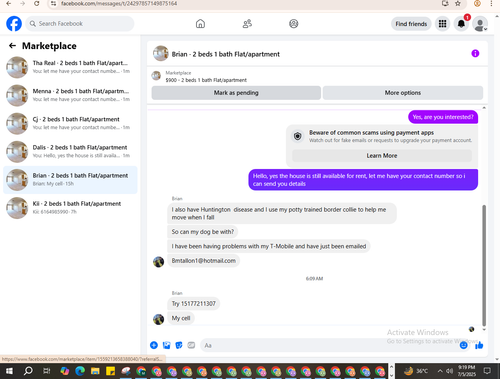
Task: Click the browser back arrow
Action: pos(9,3)
